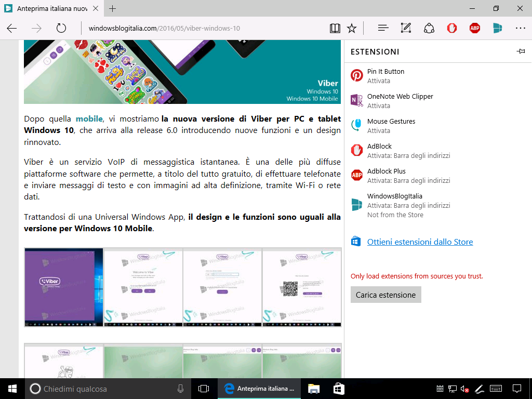Open File Explorer from taskbar
This screenshot has height=399, width=532.
[x=314, y=389]
